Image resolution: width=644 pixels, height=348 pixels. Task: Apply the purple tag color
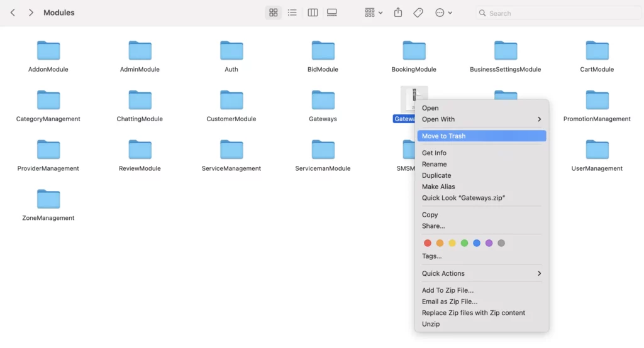[489, 243]
